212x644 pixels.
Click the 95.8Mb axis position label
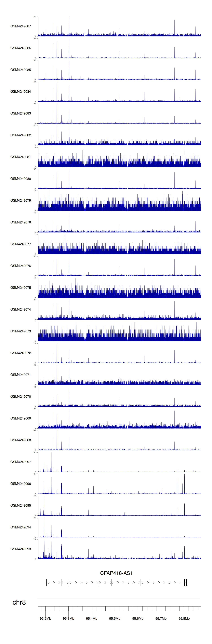pyautogui.click(x=184, y=618)
